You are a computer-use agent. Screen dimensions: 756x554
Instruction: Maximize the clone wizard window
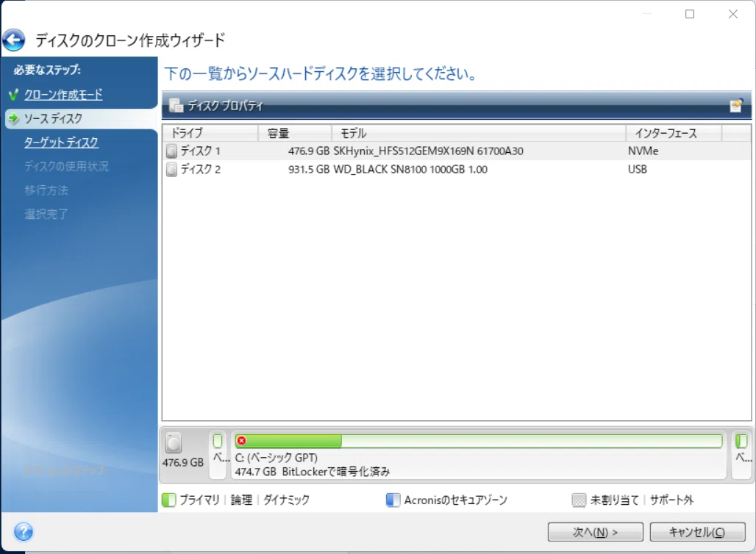point(690,14)
